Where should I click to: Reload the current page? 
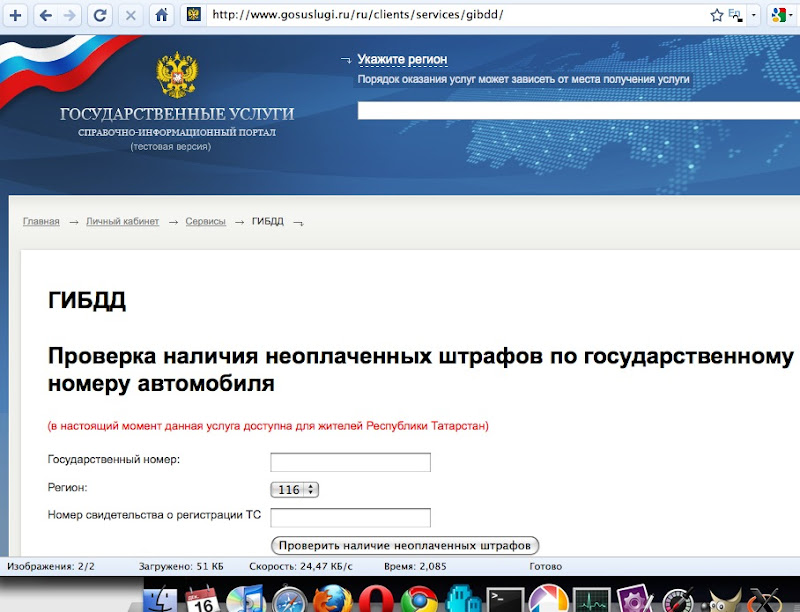[x=100, y=15]
